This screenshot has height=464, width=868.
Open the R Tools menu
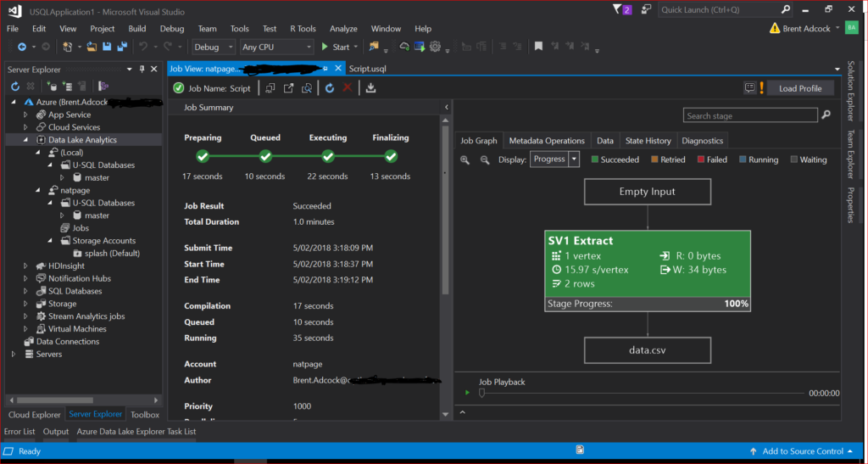303,29
